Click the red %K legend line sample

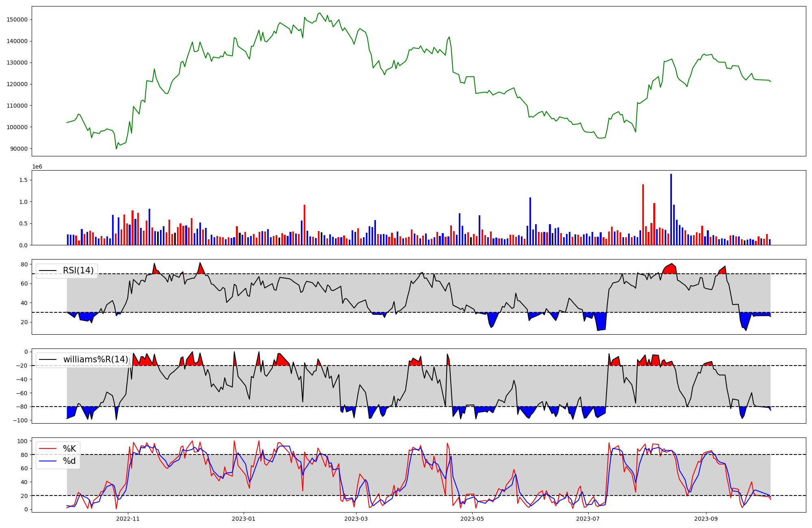click(47, 449)
